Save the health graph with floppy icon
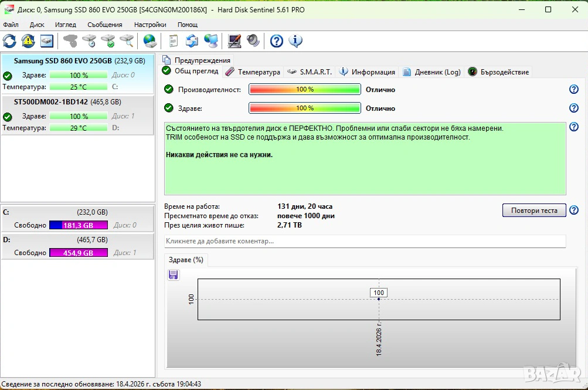This screenshot has height=390, width=588. pos(173,275)
